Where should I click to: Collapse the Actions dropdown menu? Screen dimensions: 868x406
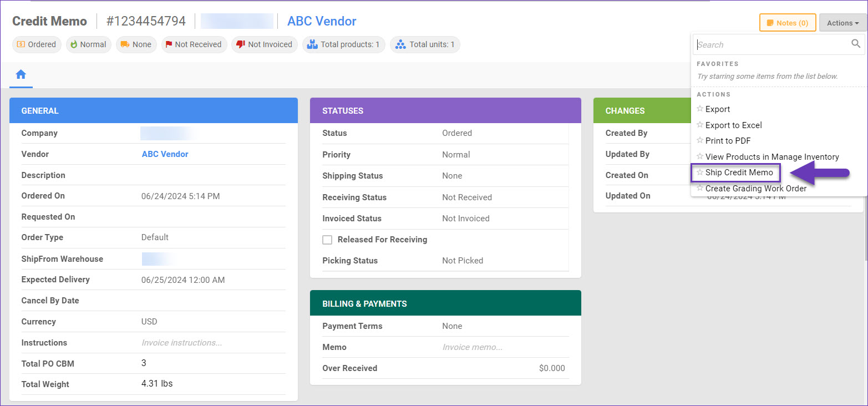click(842, 23)
